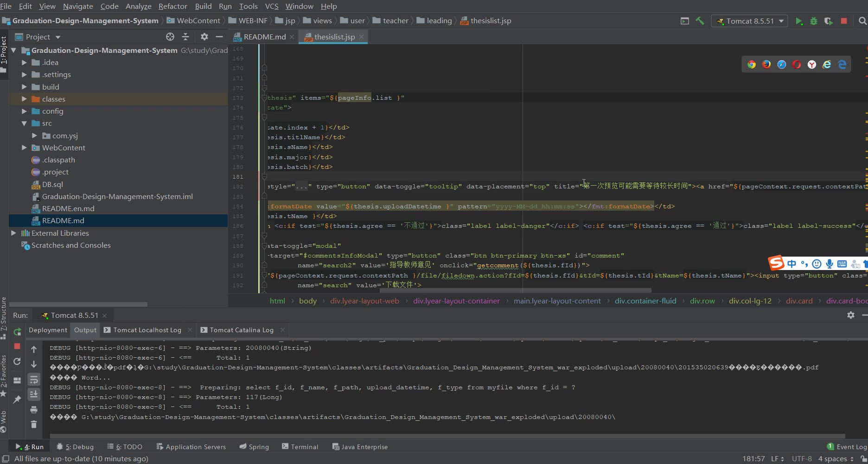Change the LF line separator
Screen dimensions: 868x464
(777, 458)
